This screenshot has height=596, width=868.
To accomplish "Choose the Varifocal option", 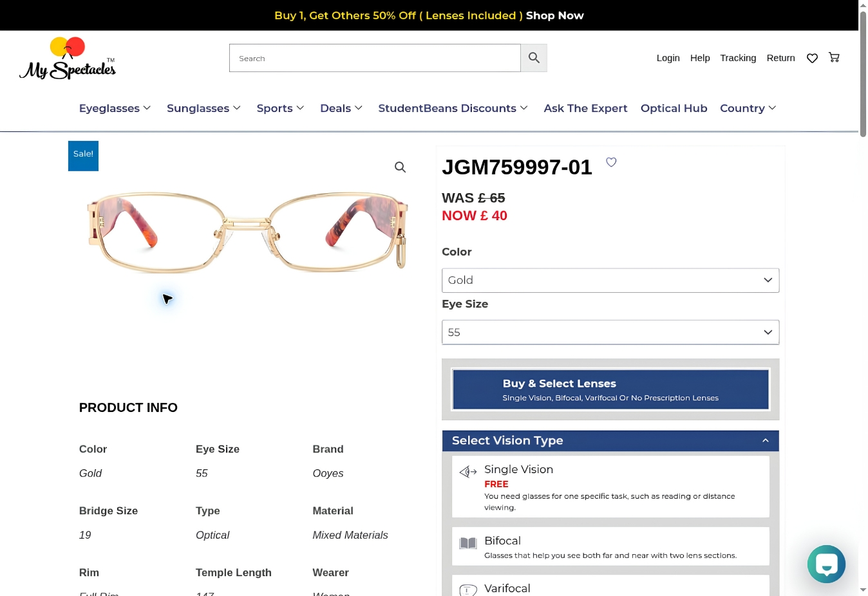I will coord(610,586).
